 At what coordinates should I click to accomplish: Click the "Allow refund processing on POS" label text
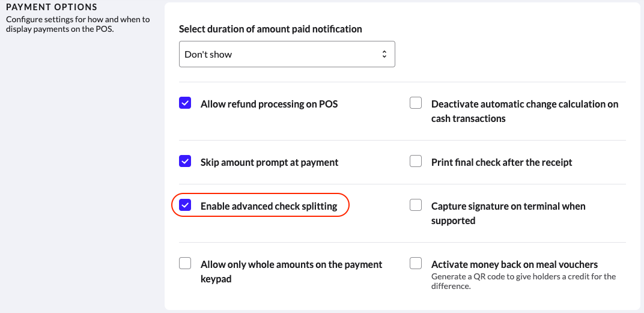tap(269, 104)
